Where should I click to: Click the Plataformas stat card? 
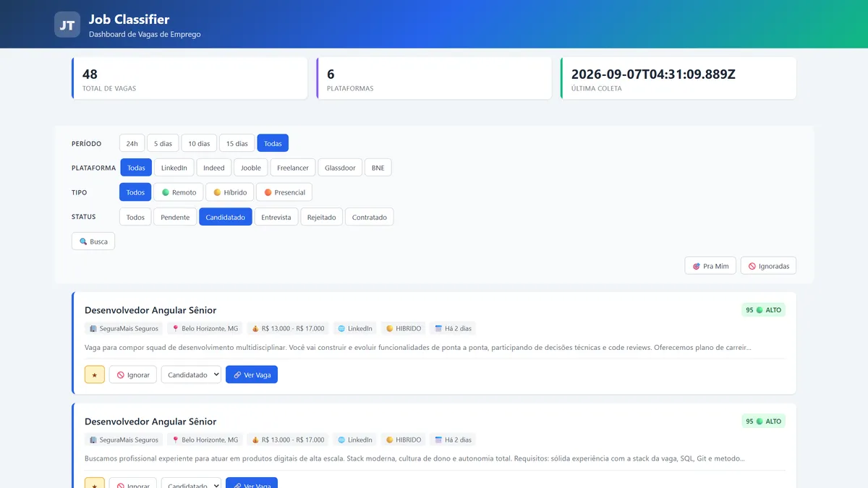tap(434, 78)
